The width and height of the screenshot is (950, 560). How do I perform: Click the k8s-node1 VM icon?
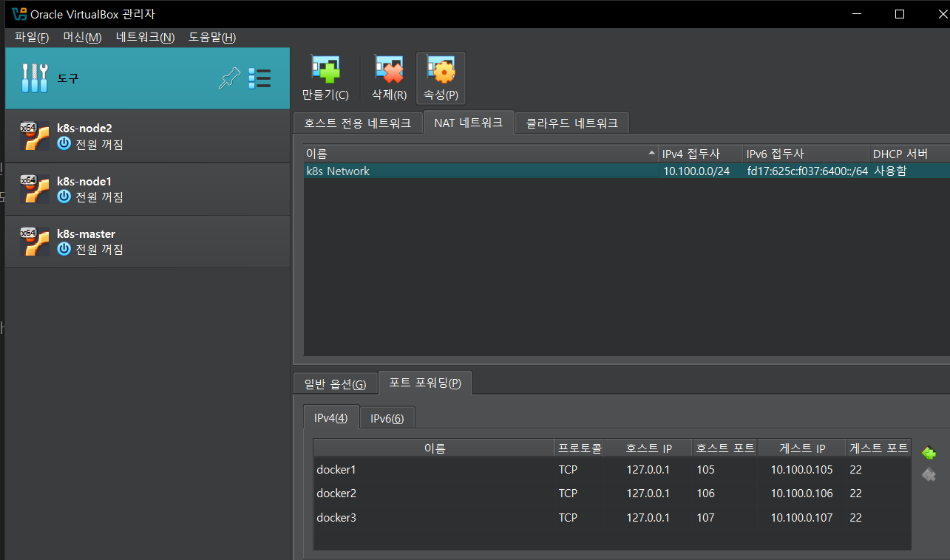click(34, 189)
